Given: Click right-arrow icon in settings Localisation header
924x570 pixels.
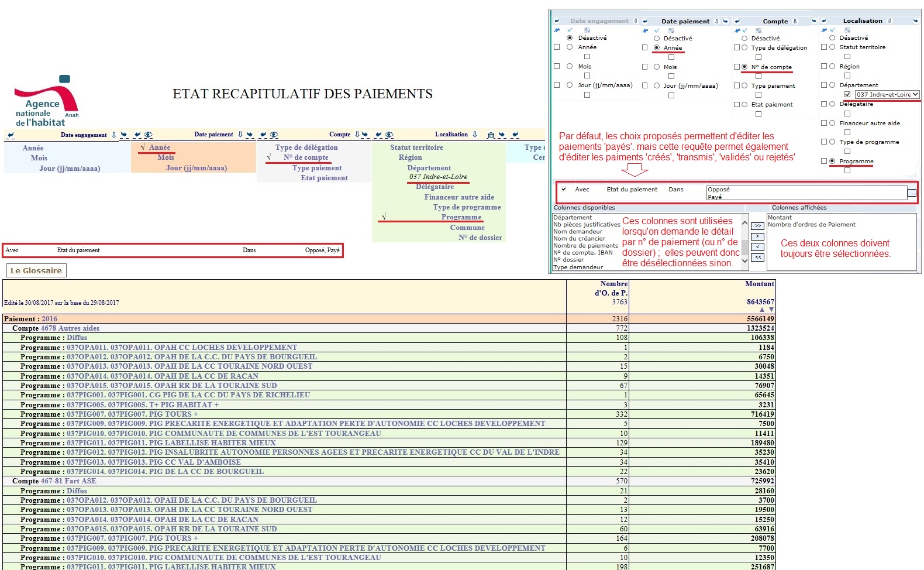Looking at the screenshot, I should pyautogui.click(x=916, y=20).
